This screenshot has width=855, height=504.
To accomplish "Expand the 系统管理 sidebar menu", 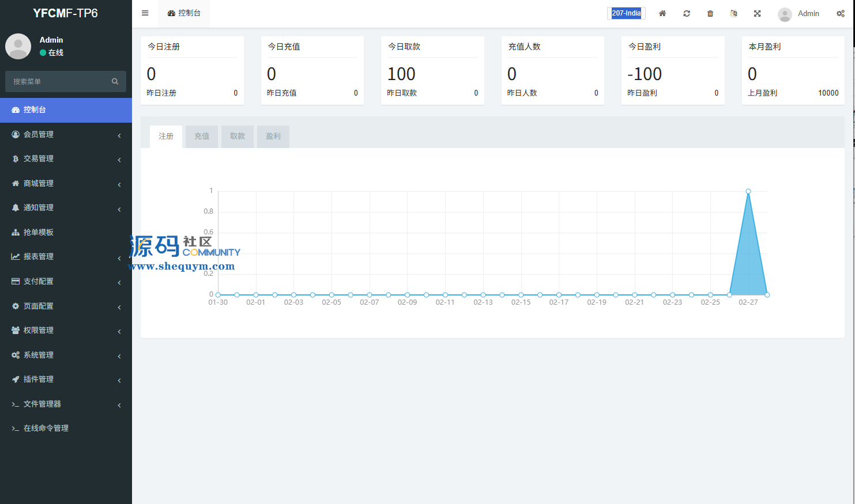I will tap(39, 355).
